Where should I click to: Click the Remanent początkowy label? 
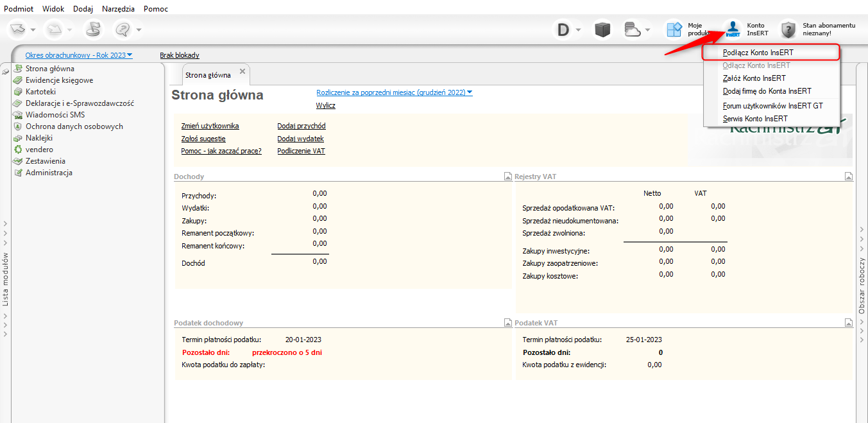coord(218,233)
